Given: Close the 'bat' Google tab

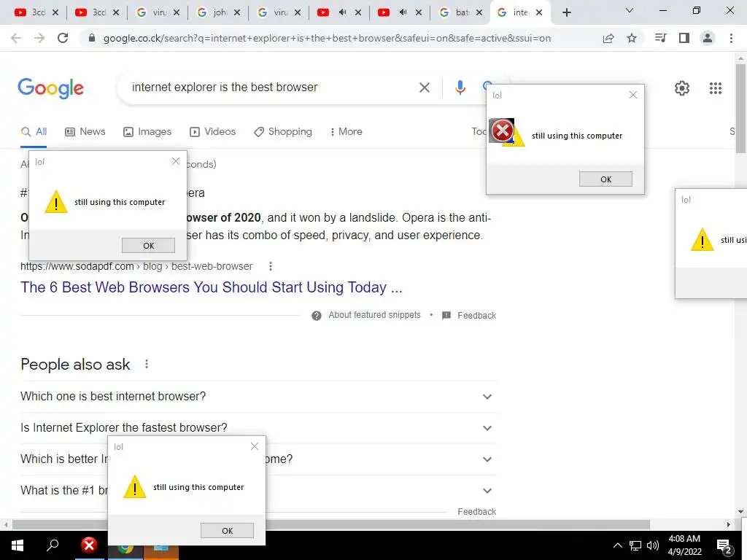Looking at the screenshot, I should tap(479, 13).
